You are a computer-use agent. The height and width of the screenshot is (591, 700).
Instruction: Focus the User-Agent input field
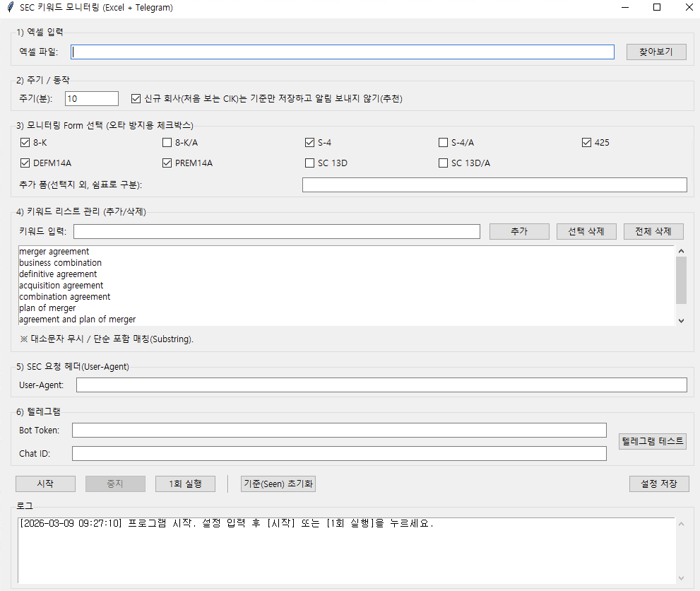point(381,385)
